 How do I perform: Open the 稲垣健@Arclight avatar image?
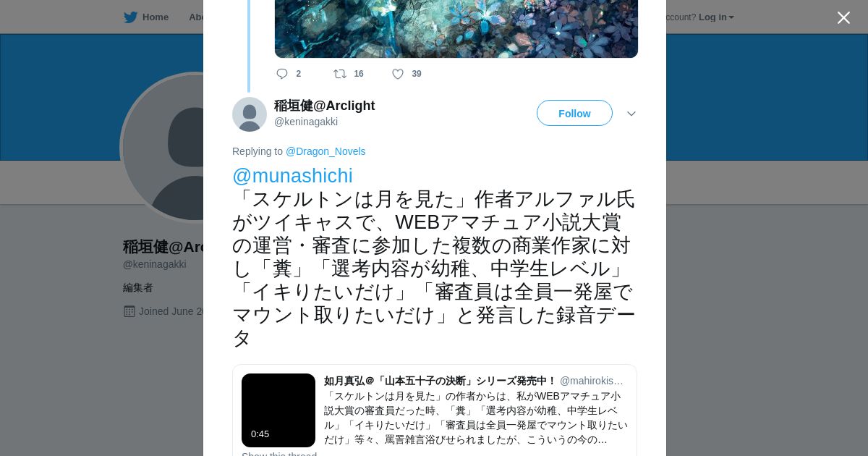point(250,114)
